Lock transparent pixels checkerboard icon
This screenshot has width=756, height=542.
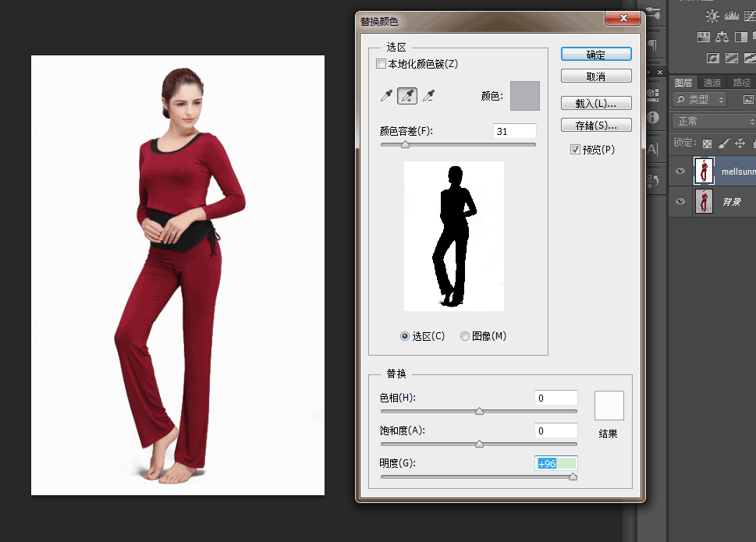(x=707, y=143)
